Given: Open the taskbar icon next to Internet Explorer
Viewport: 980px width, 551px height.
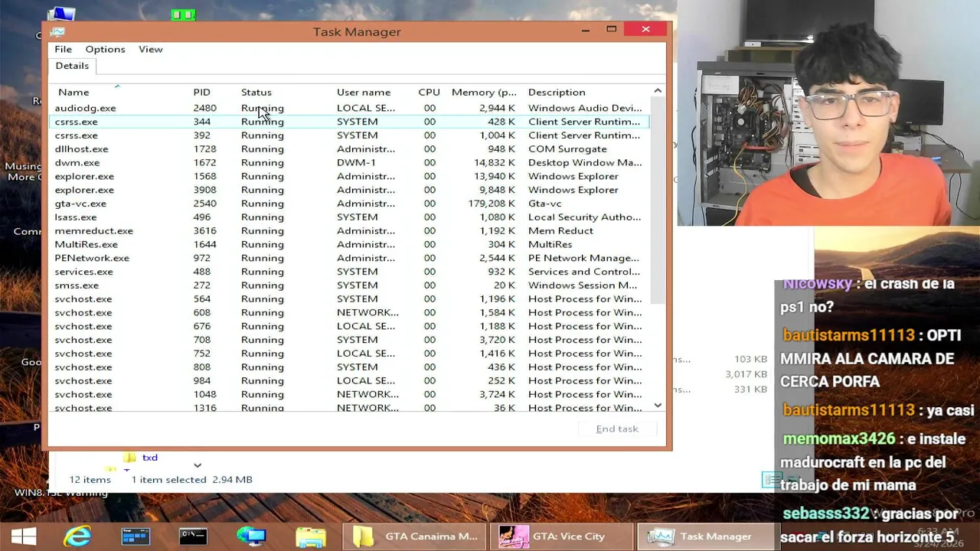Looking at the screenshot, I should pyautogui.click(x=136, y=536).
